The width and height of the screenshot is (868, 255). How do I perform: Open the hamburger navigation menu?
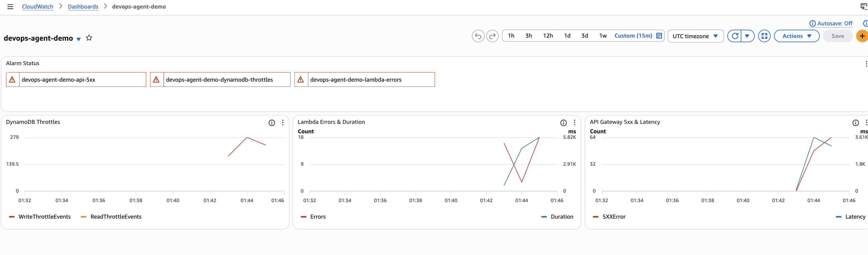(10, 7)
